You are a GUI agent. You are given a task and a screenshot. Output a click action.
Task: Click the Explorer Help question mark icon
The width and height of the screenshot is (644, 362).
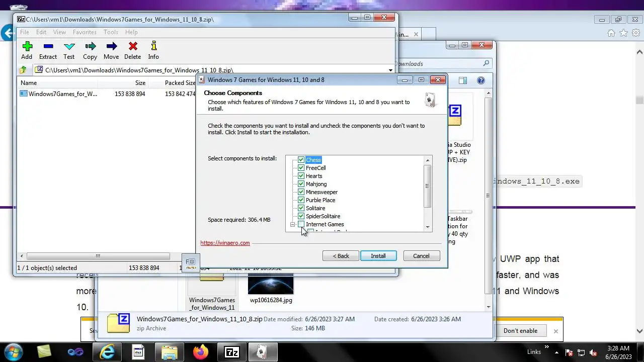click(480, 80)
